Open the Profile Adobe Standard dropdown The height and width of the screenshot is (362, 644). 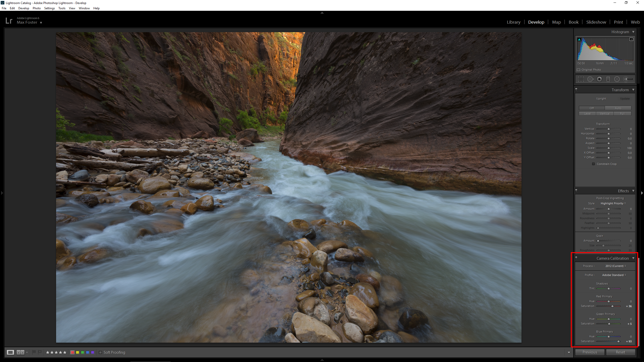[x=614, y=275]
